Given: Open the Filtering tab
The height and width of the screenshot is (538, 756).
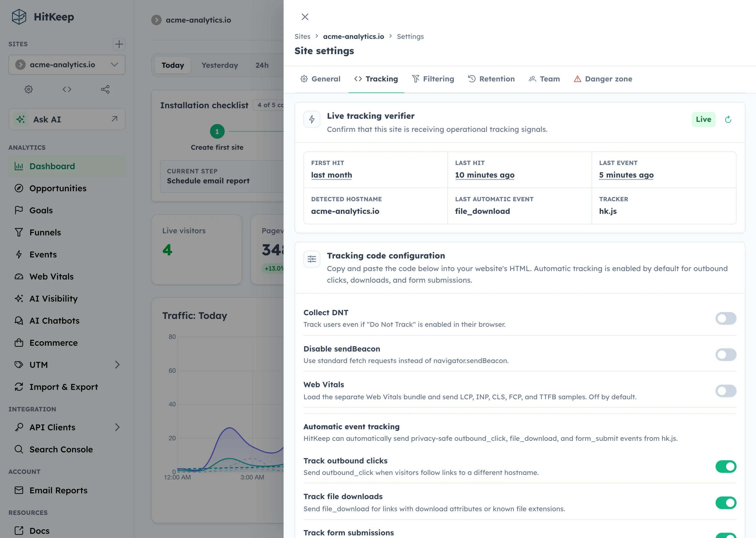Looking at the screenshot, I should tap(433, 79).
